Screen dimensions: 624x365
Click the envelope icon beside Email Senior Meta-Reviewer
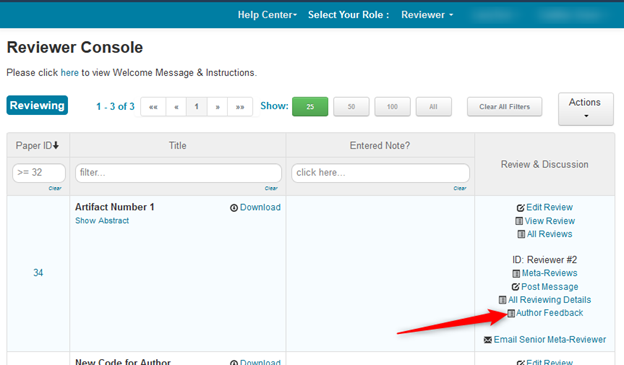[488, 340]
